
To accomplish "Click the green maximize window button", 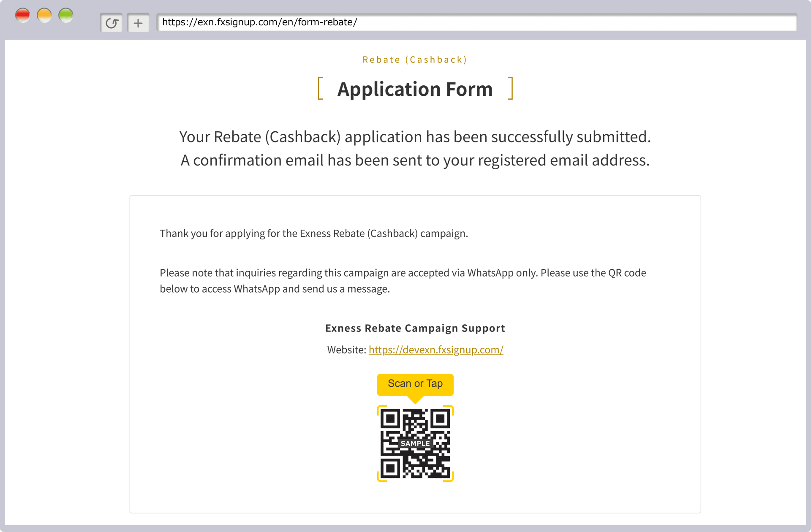I will pyautogui.click(x=66, y=16).
